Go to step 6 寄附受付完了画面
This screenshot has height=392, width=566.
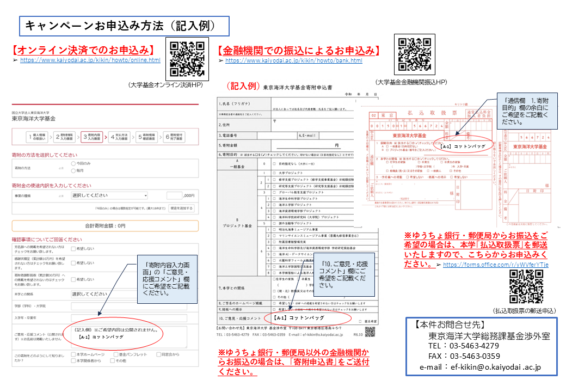pyautogui.click(x=174, y=137)
